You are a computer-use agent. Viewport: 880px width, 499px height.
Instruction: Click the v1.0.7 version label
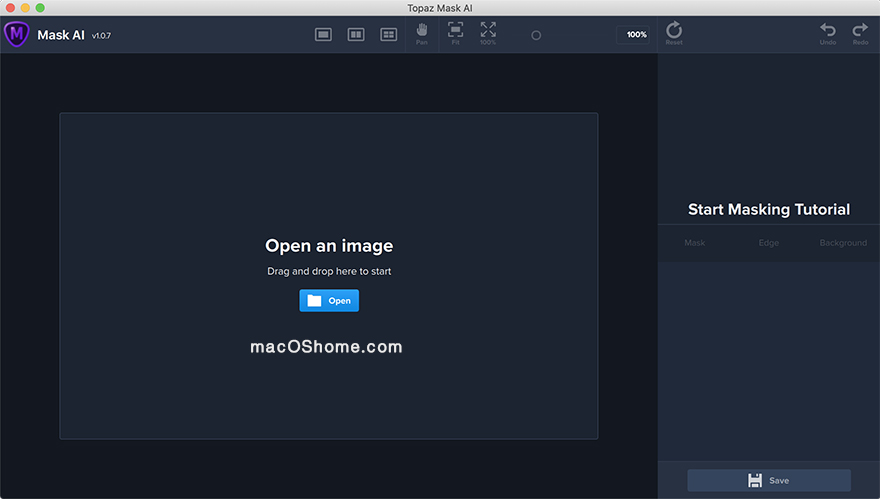(101, 35)
